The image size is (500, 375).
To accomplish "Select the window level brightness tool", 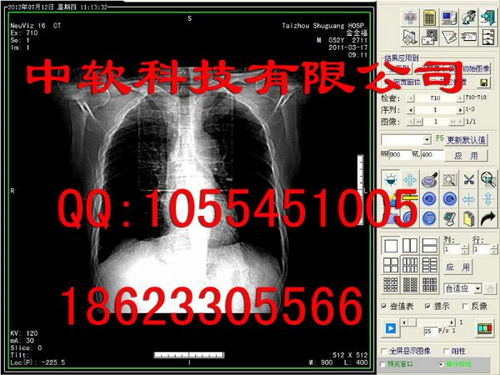I will pyautogui.click(x=390, y=180).
